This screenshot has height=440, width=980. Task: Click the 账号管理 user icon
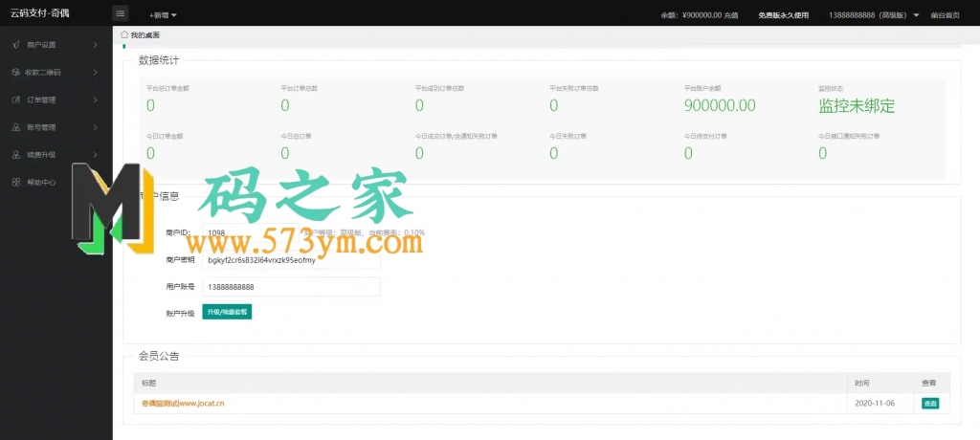15,127
